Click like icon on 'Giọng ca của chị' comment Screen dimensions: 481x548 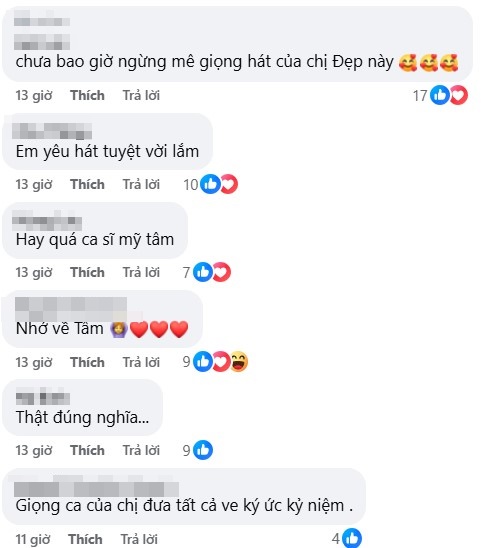(352, 538)
